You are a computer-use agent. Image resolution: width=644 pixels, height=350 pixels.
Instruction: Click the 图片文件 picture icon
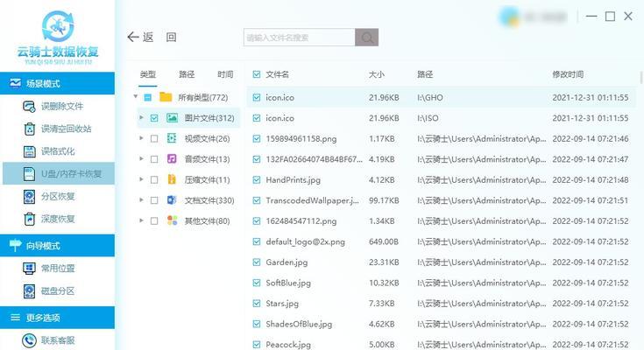click(172, 118)
